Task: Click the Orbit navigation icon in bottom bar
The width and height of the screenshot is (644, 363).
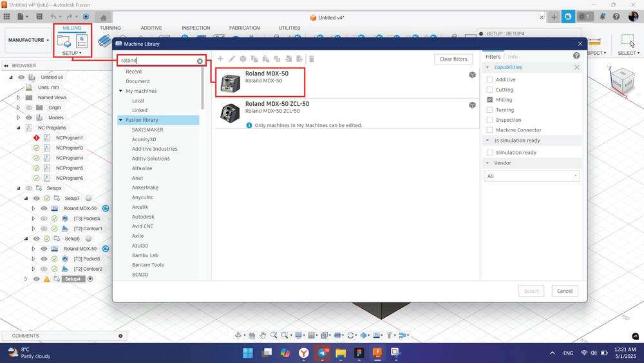Action: click(x=238, y=335)
